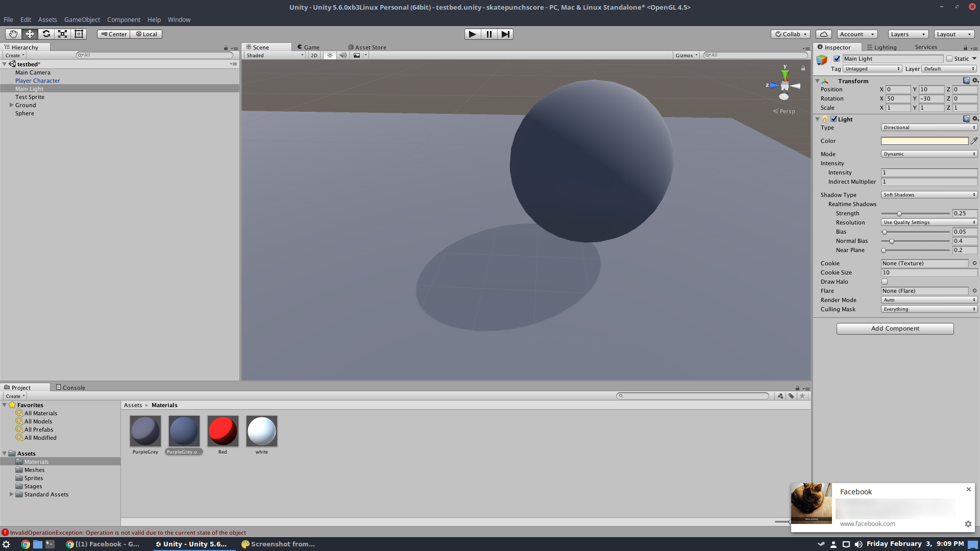Select the Move tool
980x551 pixels.
(x=30, y=34)
